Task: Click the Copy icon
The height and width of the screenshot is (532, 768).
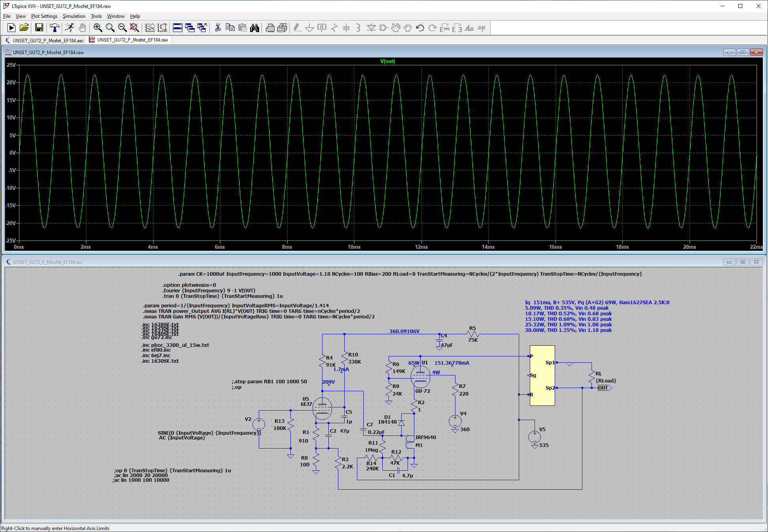Action: 230,28
